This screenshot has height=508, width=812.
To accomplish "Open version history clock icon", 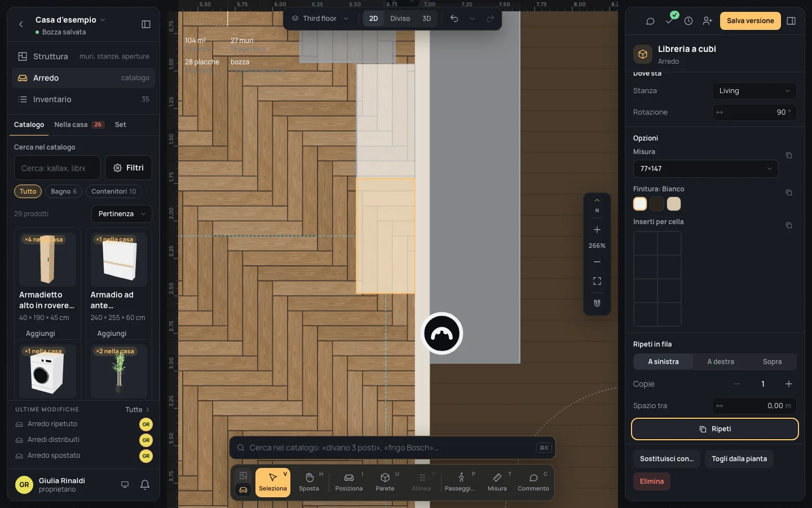I will (x=689, y=21).
